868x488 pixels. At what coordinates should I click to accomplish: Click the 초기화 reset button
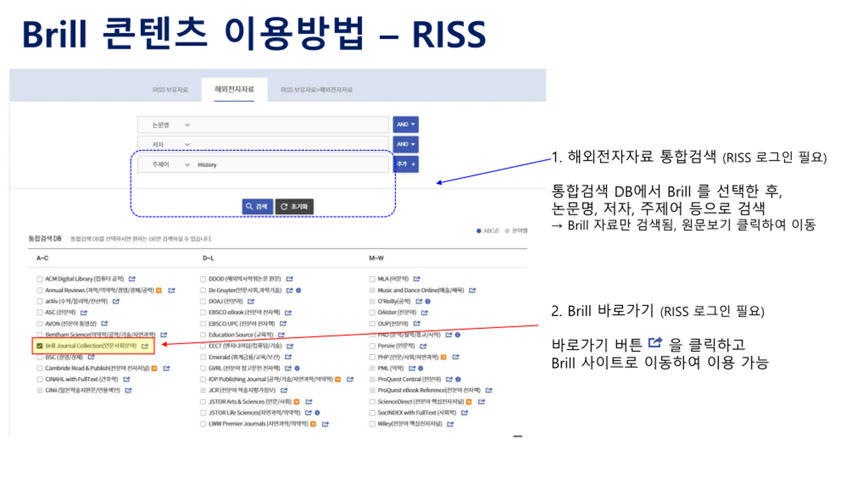(294, 206)
